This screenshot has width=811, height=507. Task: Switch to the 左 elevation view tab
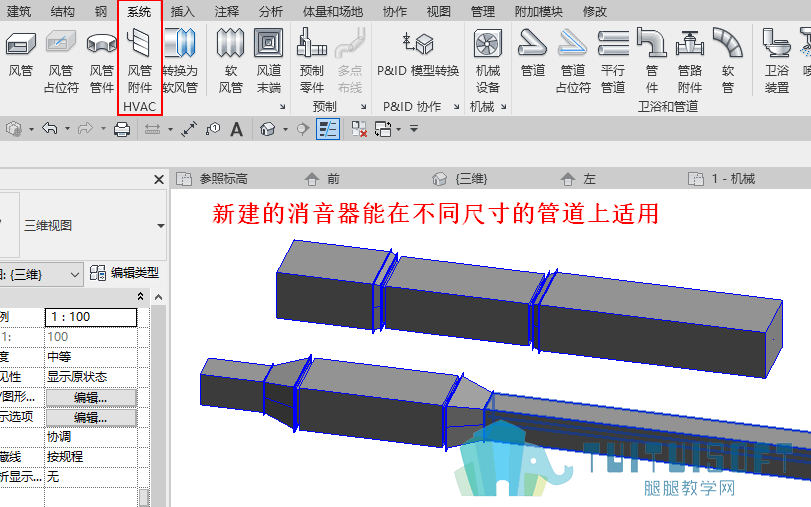pyautogui.click(x=579, y=179)
